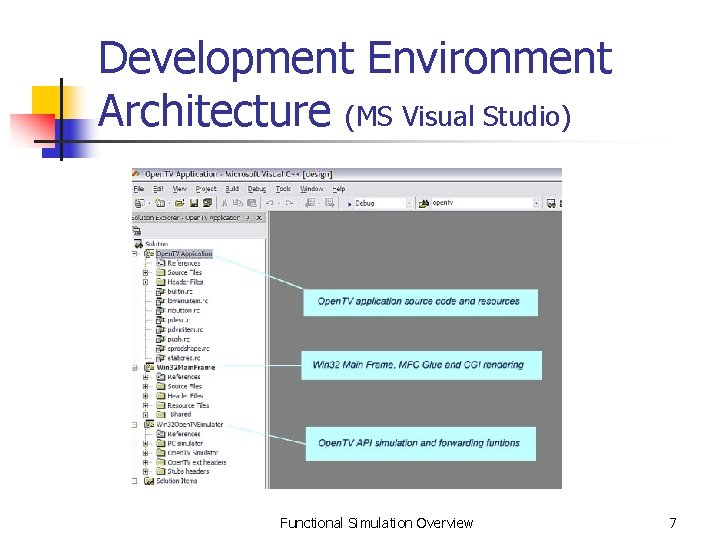Click the Cut scissors icon

pos(224,203)
